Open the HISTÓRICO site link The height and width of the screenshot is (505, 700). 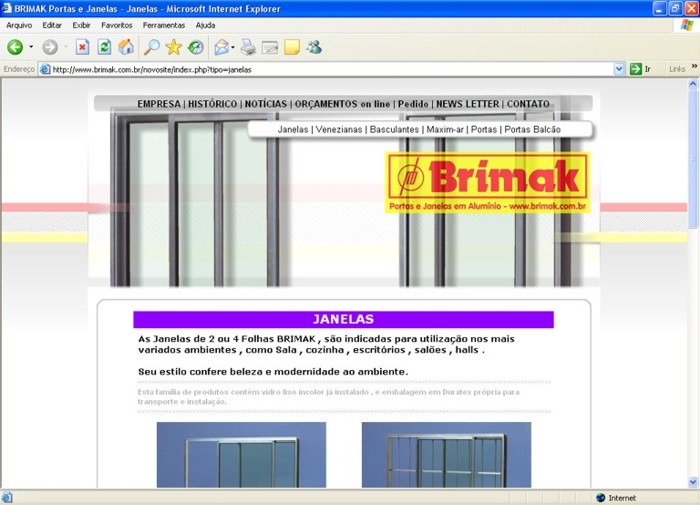212,104
